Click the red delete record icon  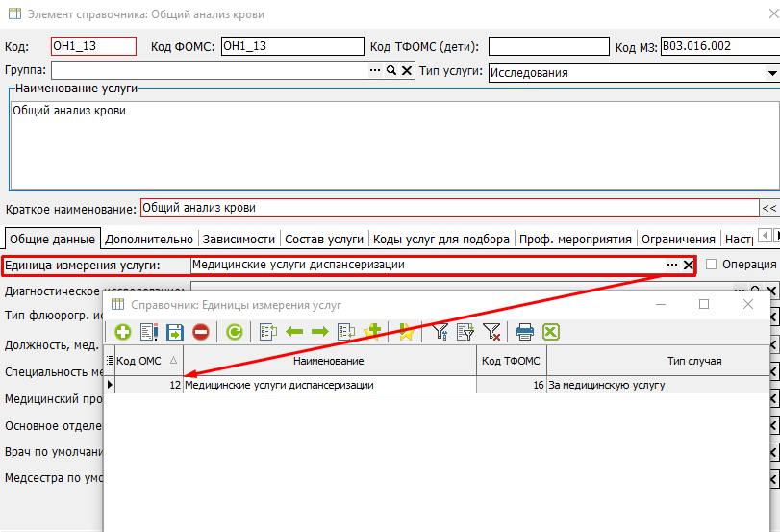pos(200,332)
